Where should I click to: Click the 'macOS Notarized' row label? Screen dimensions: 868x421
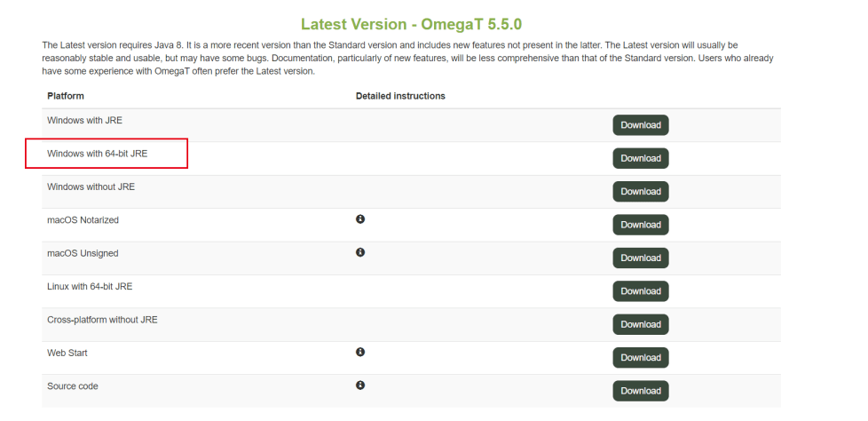pyautogui.click(x=83, y=220)
